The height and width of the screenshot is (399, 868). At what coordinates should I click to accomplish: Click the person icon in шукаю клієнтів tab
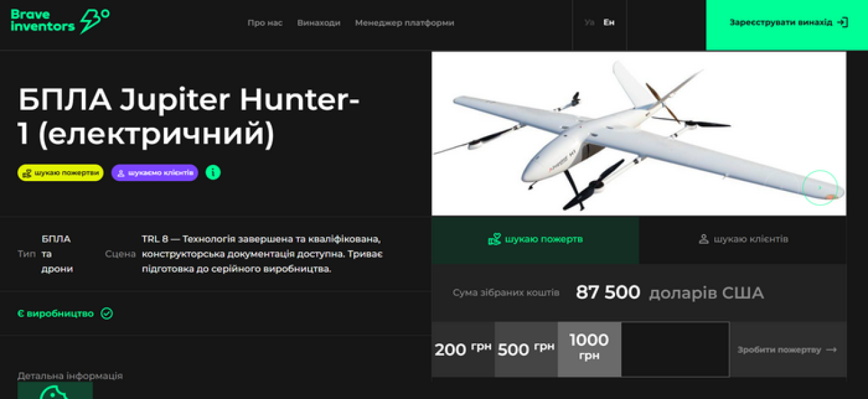point(704,239)
